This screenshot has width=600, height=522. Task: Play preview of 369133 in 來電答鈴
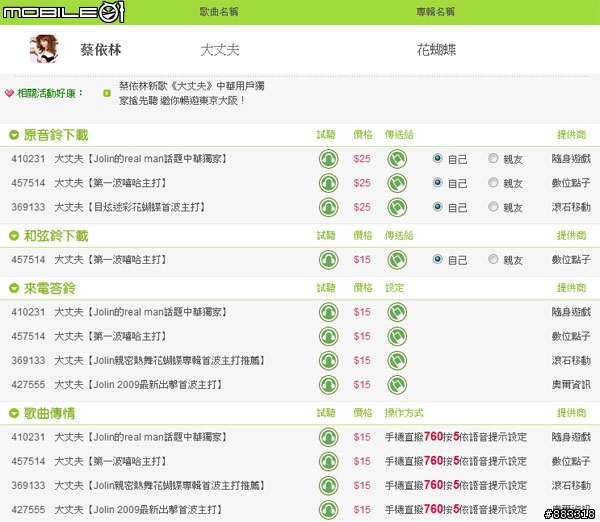click(x=328, y=361)
